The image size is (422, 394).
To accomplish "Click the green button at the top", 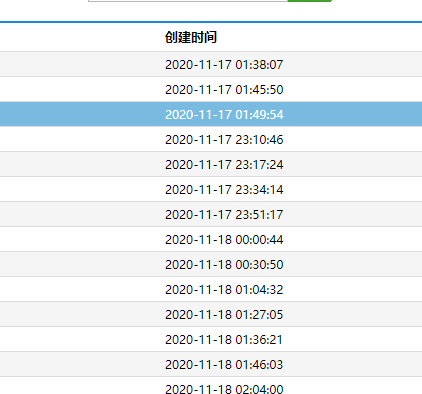I will click(310, 1).
